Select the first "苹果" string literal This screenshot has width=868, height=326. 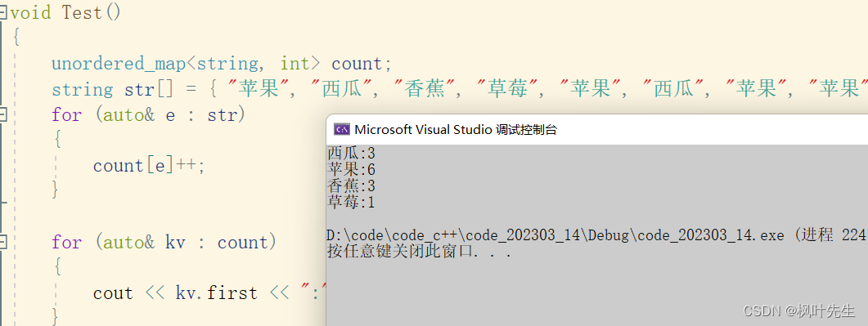click(x=259, y=89)
